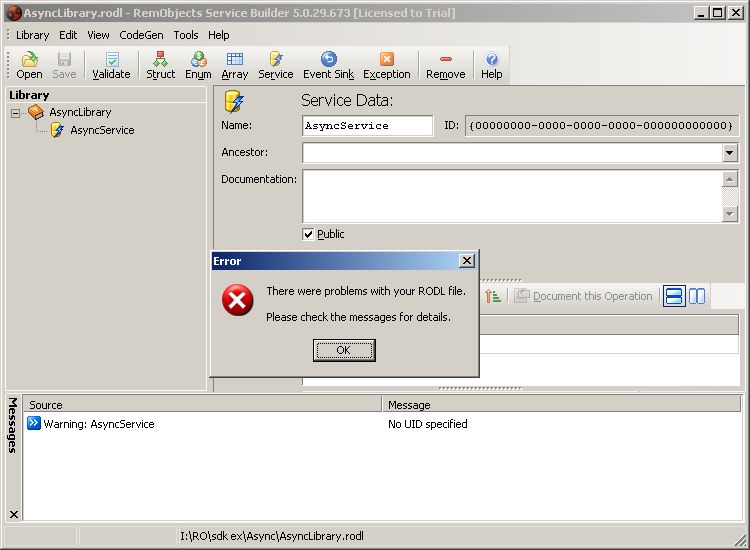Click OK in the Error dialog

344,350
